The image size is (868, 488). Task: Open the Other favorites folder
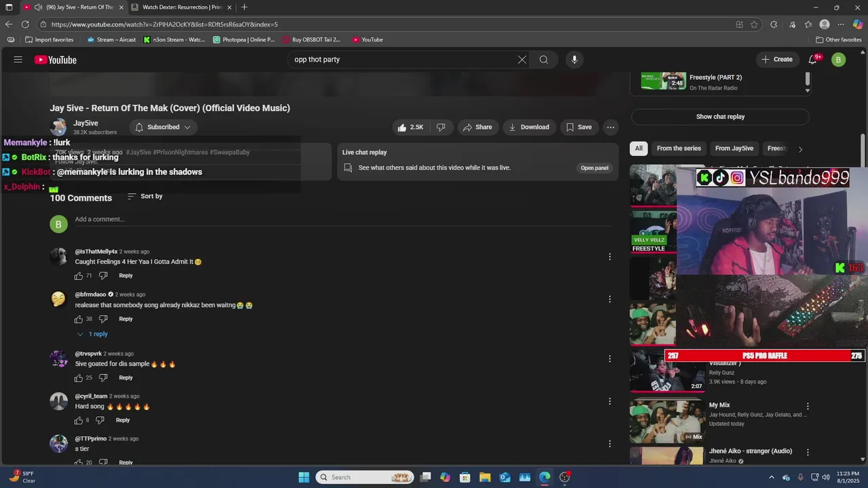838,40
